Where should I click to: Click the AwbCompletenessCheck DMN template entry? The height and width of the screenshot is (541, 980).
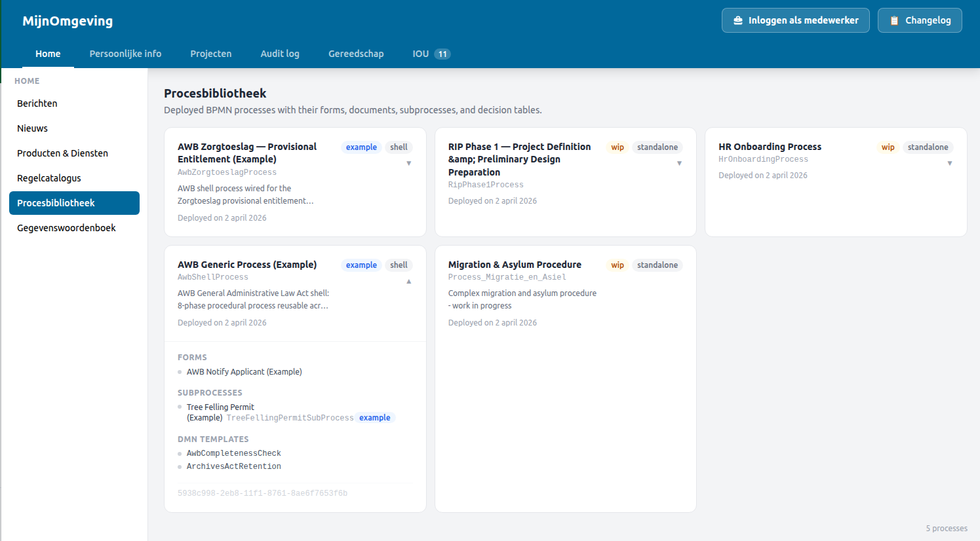[x=233, y=453]
